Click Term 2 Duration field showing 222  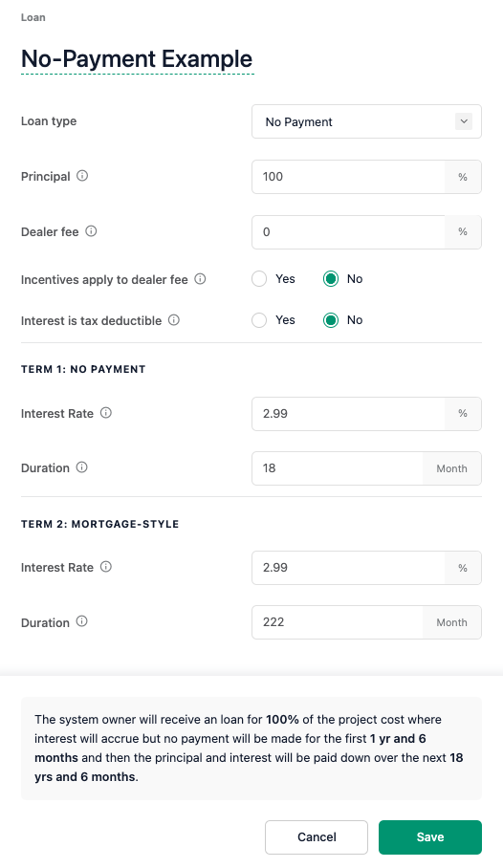[338, 622]
